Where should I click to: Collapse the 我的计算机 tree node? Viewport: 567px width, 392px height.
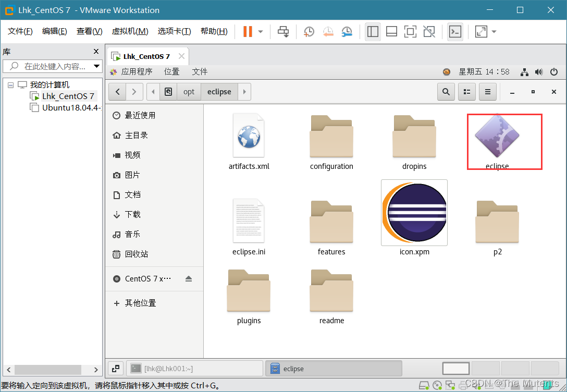[x=11, y=85]
